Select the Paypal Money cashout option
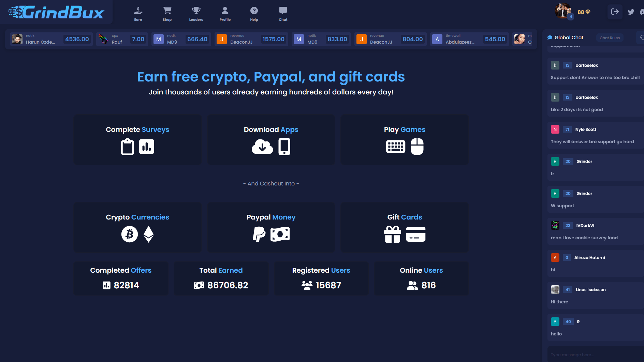This screenshot has width=644, height=362. (271, 227)
